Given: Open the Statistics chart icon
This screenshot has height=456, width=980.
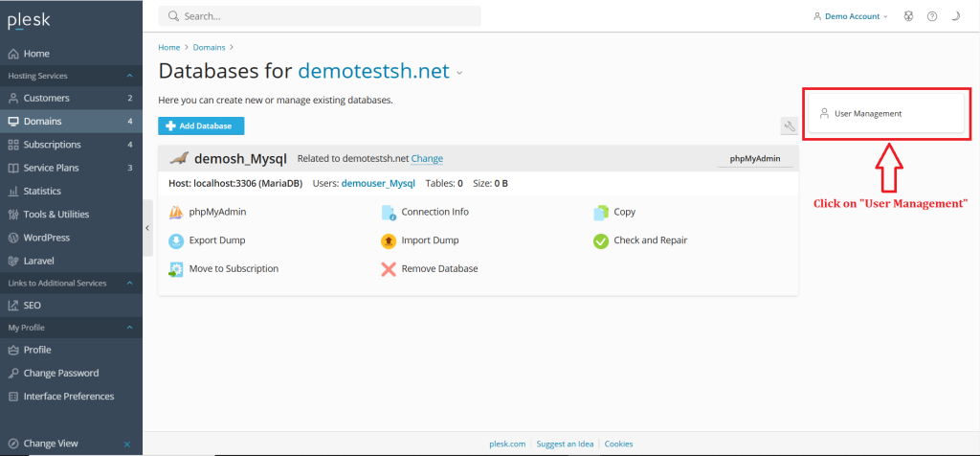Looking at the screenshot, I should [x=13, y=191].
